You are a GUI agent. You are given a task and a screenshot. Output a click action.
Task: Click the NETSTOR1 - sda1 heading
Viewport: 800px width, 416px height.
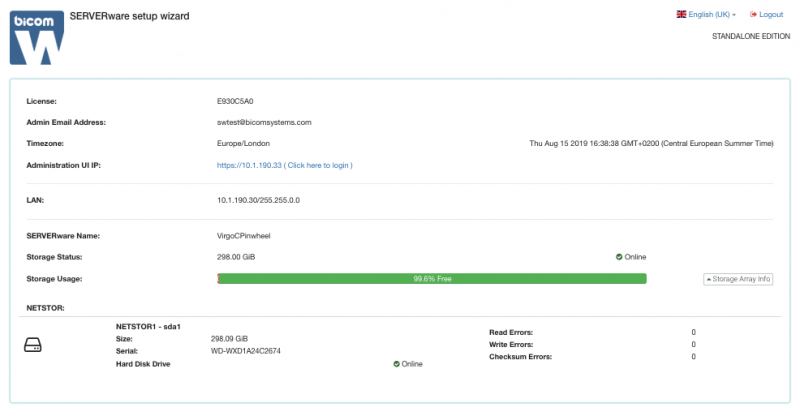click(148, 327)
